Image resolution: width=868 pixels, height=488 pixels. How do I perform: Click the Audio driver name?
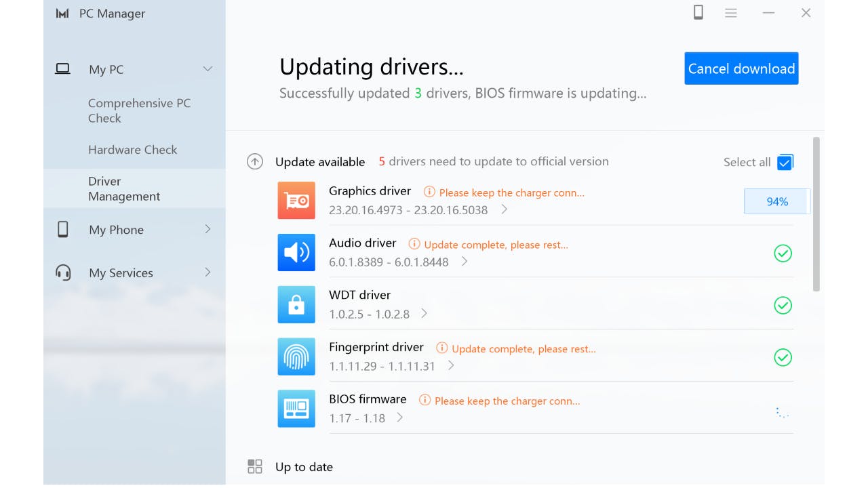pyautogui.click(x=363, y=243)
